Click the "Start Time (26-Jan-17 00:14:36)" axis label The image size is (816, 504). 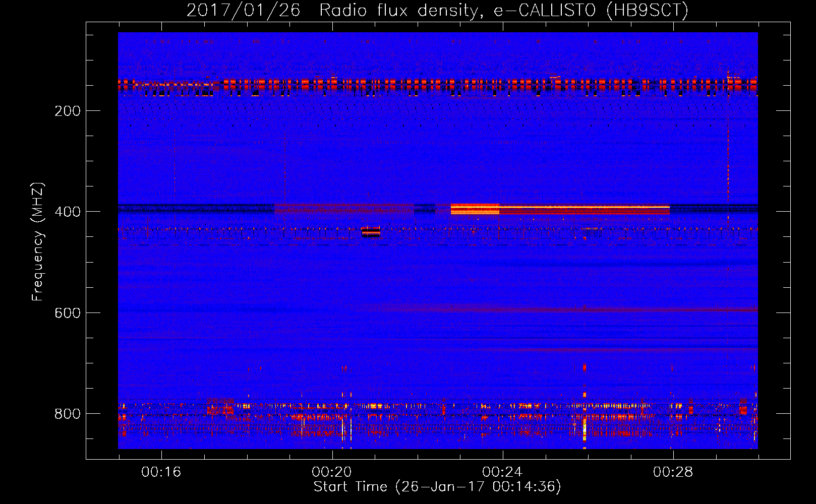pyautogui.click(x=437, y=487)
